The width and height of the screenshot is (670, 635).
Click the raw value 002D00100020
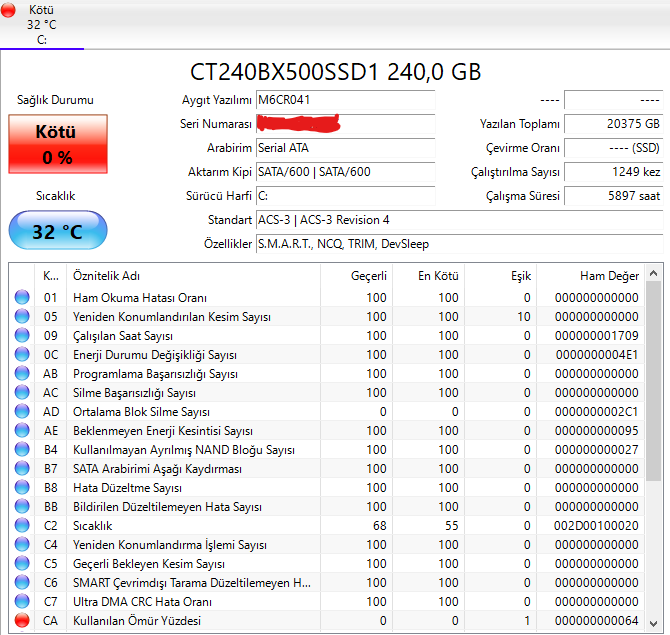point(596,526)
